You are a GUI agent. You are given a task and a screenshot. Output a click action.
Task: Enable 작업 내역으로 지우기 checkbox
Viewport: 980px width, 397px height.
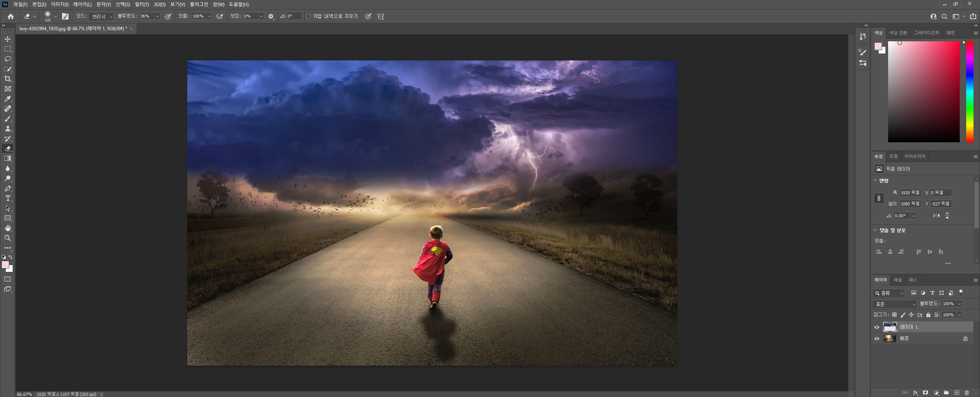click(x=309, y=16)
